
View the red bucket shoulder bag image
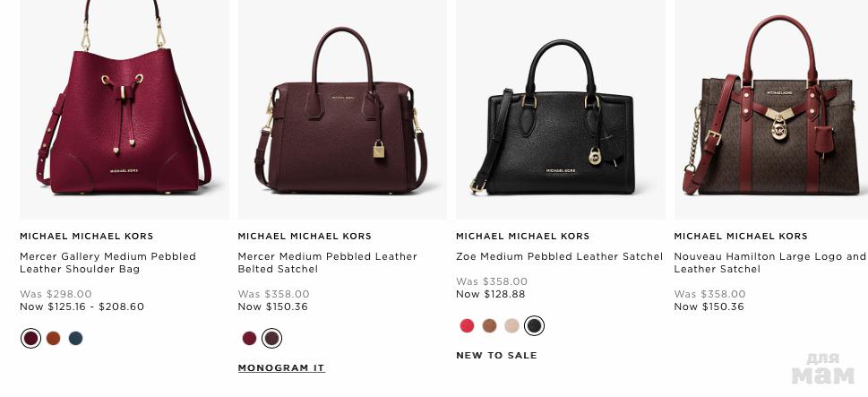(x=125, y=109)
